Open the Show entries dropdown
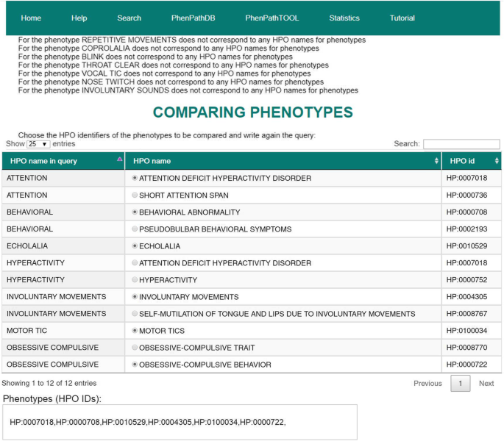Image resolution: width=504 pixels, height=441 pixels. (38, 144)
